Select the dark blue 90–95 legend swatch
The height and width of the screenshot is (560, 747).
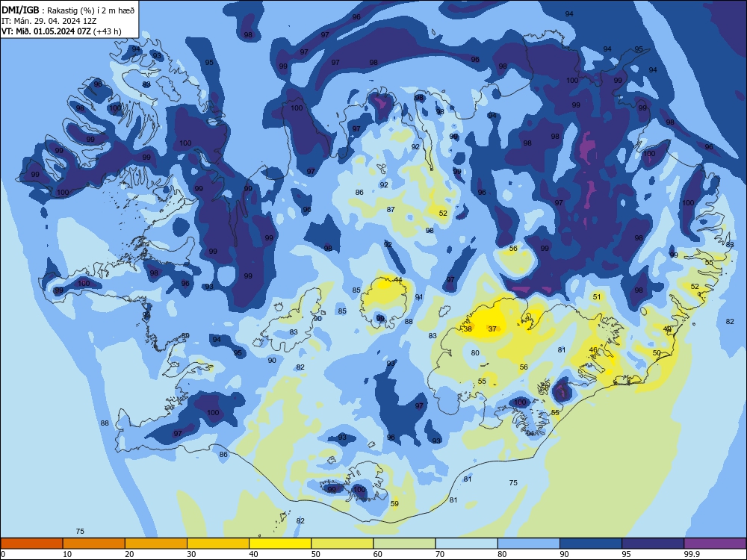point(591,544)
